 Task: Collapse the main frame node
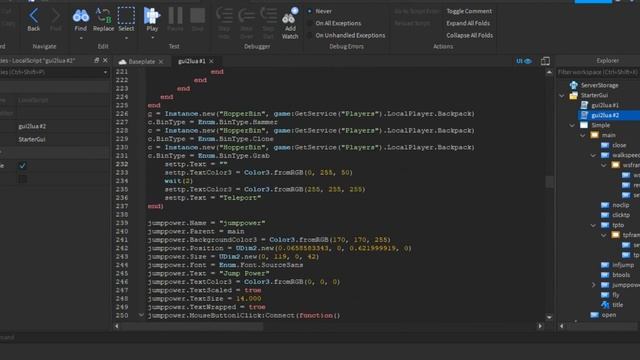(x=583, y=135)
